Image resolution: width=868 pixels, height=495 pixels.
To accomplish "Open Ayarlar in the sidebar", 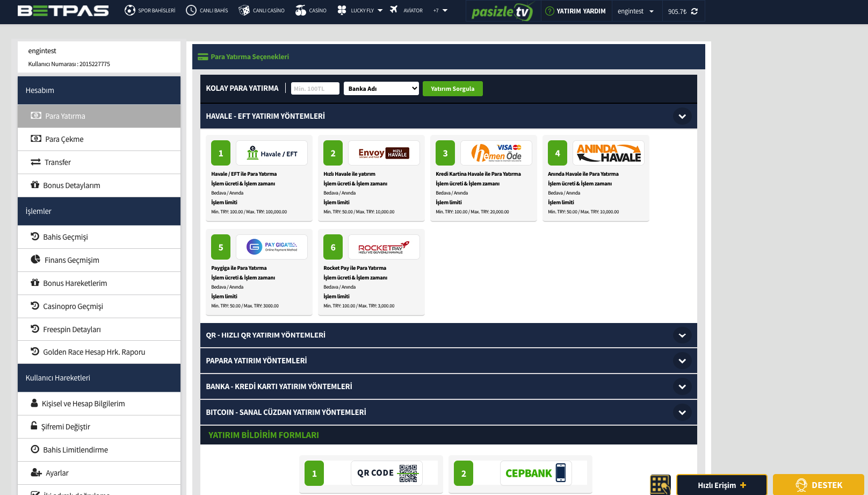I will tap(99, 473).
